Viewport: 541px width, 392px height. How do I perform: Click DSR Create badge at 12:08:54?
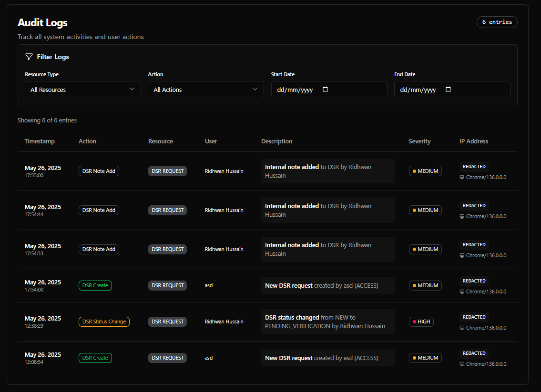[x=95, y=358]
